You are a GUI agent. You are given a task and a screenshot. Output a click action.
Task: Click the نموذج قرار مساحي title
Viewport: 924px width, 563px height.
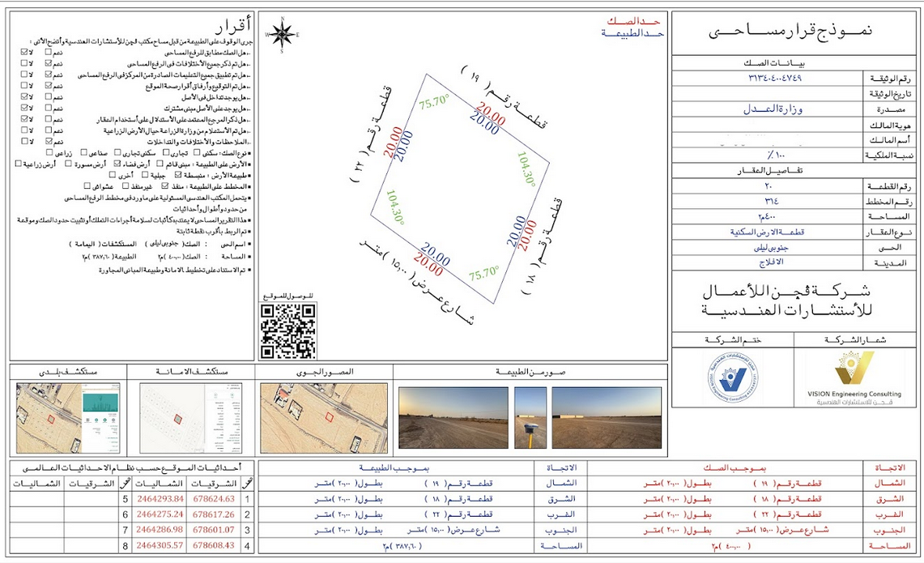pos(790,31)
